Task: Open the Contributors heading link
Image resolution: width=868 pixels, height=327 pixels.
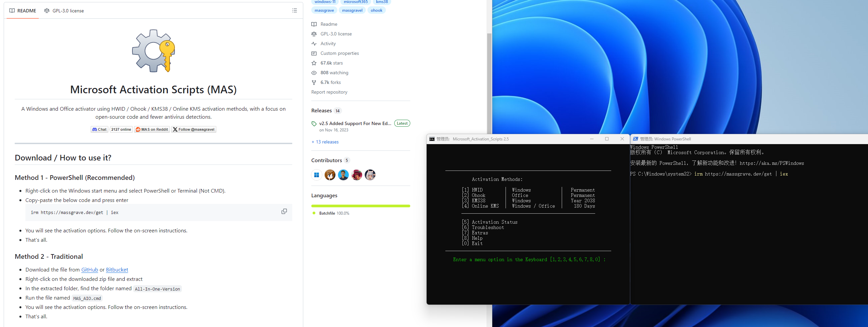Action: tap(331, 160)
